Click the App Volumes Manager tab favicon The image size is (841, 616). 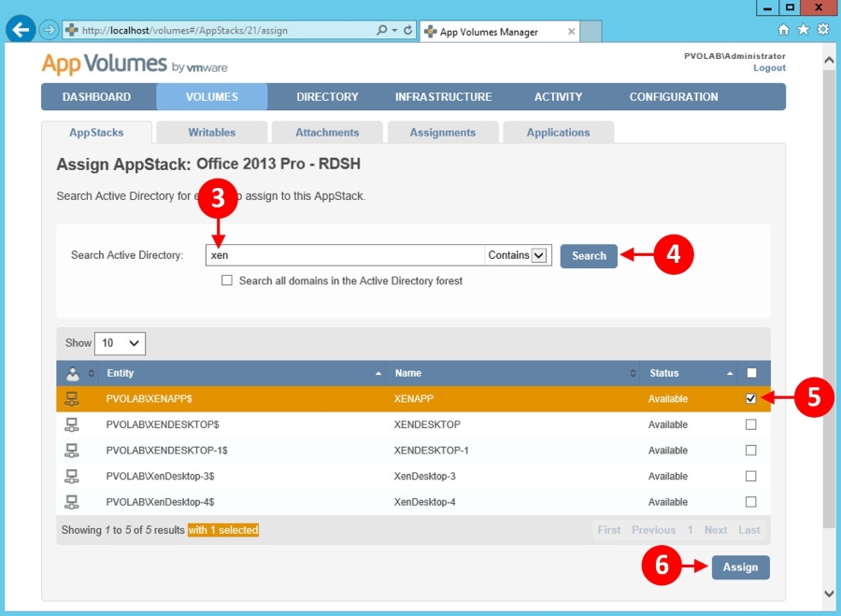pos(430,32)
